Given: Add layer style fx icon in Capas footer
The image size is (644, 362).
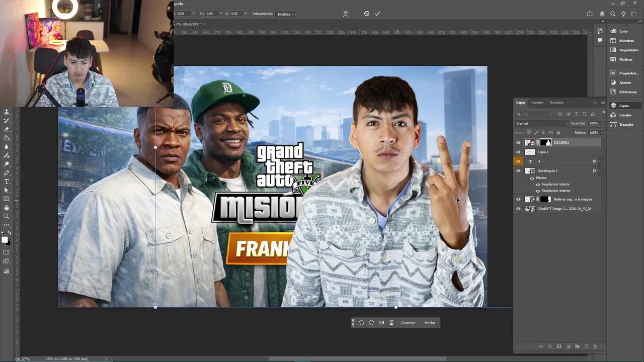Looking at the screenshot, I should tap(550, 346).
